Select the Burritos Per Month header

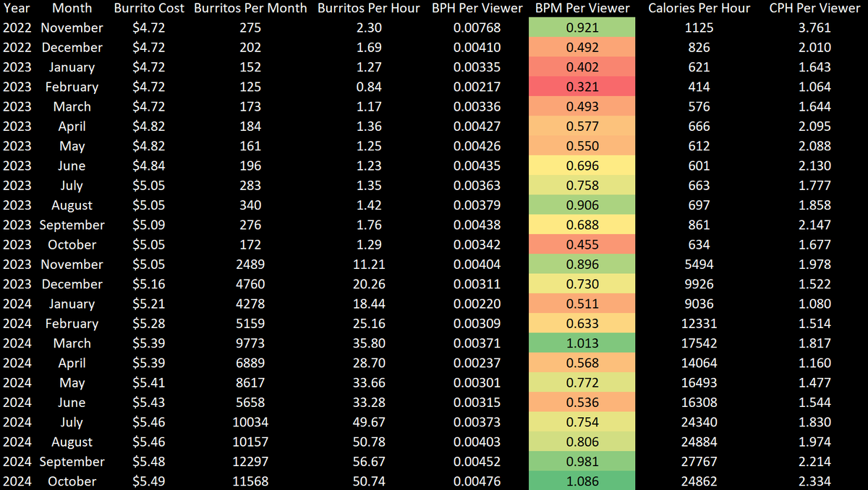click(x=250, y=9)
